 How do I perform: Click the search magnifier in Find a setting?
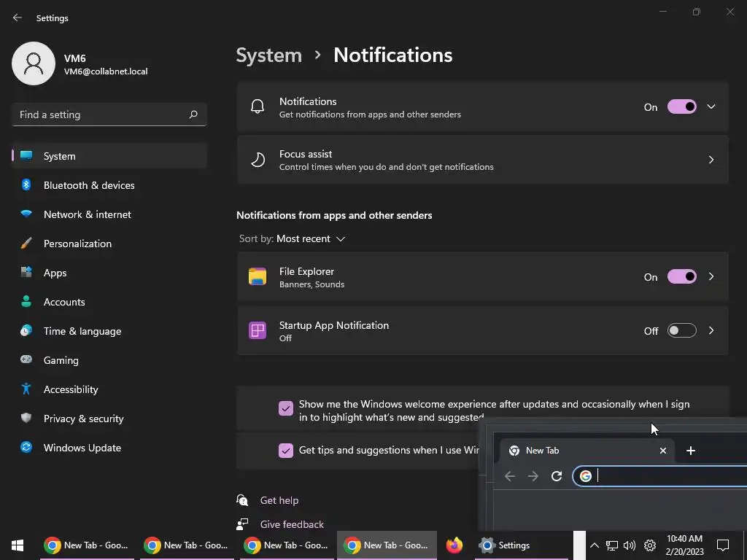pos(193,114)
